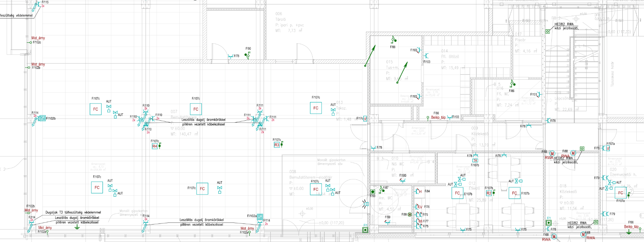Select the F/102a socket symbol

click(260, 217)
